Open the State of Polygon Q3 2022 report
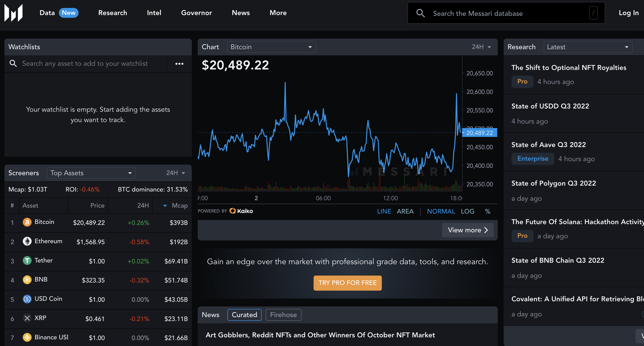This screenshot has height=346, width=644. click(553, 183)
